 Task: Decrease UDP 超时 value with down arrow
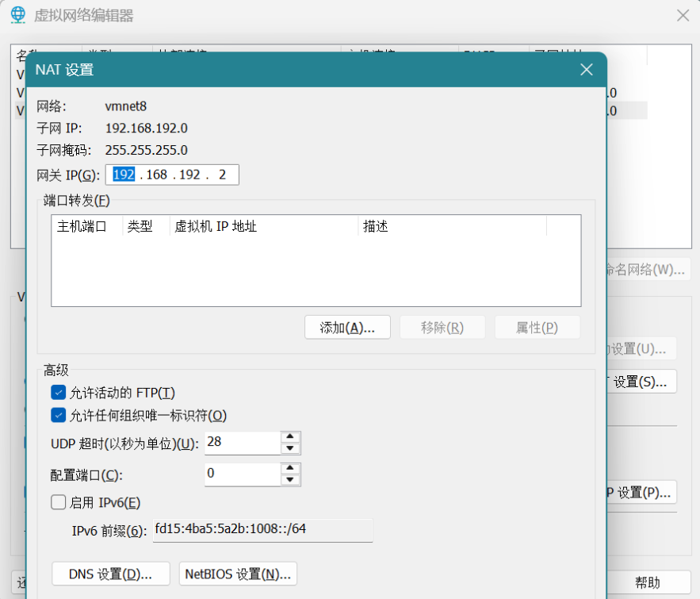[x=290, y=448]
